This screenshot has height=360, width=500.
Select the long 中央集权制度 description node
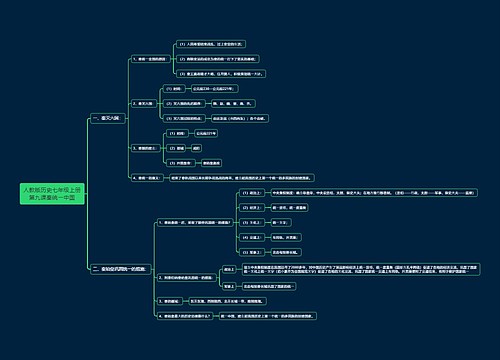click(374, 193)
